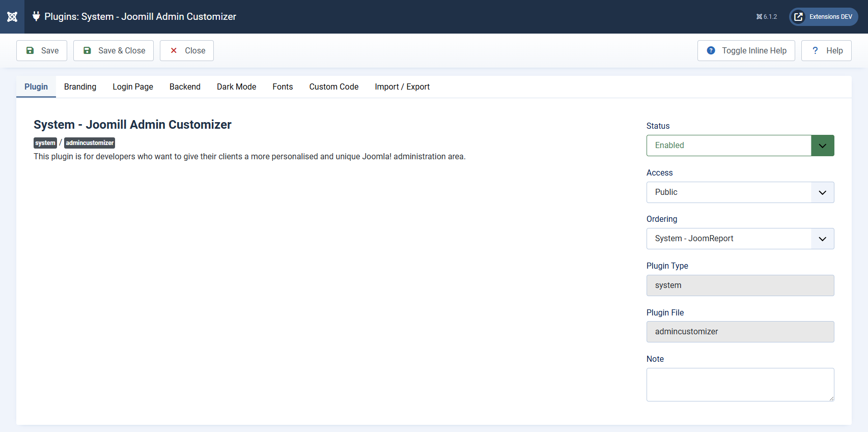Image resolution: width=868 pixels, height=432 pixels.
Task: Click the system badge under the heading
Action: [45, 143]
